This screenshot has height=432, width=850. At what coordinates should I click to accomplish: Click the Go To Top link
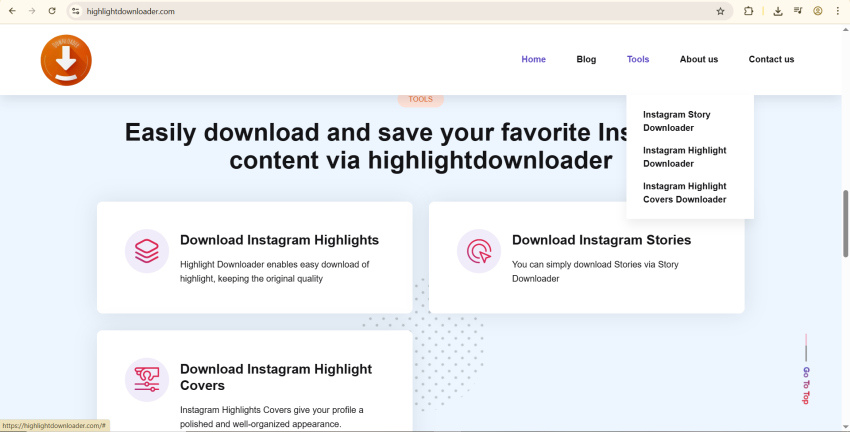click(806, 385)
